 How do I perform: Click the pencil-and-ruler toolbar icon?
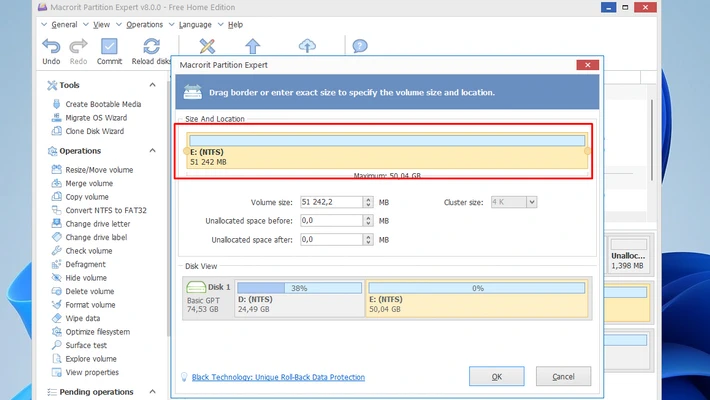coord(207,46)
